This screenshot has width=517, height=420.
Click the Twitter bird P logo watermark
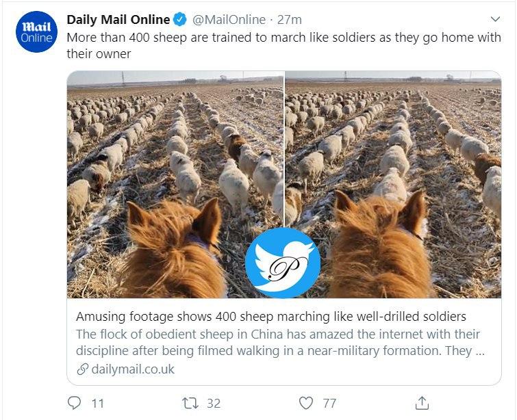point(283,263)
